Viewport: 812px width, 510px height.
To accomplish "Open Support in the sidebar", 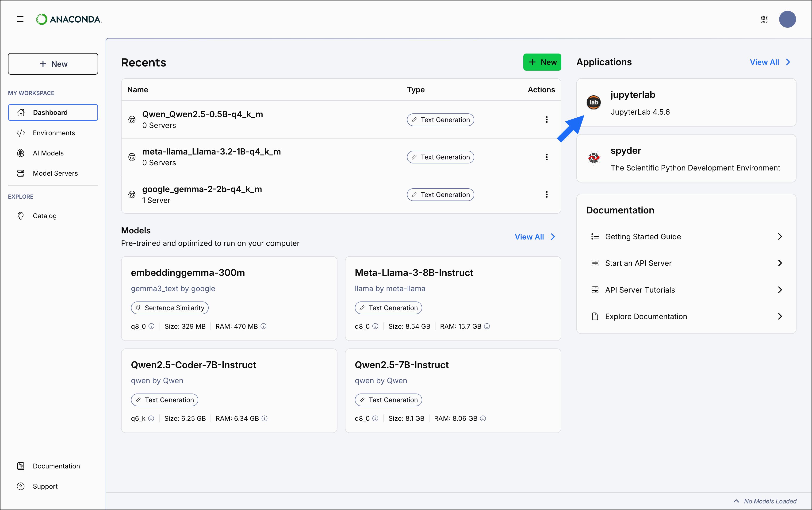I will point(53,486).
